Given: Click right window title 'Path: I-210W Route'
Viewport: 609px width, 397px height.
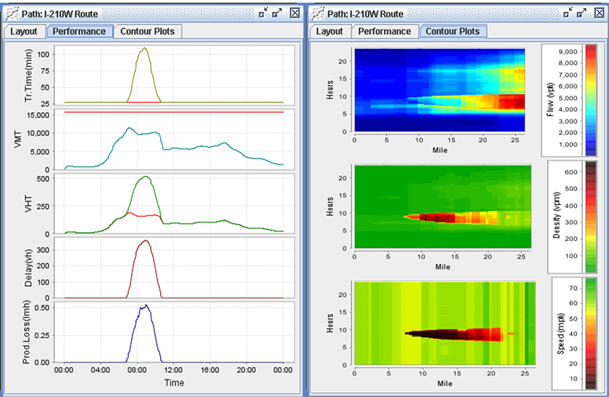Looking at the screenshot, I should coord(365,14).
